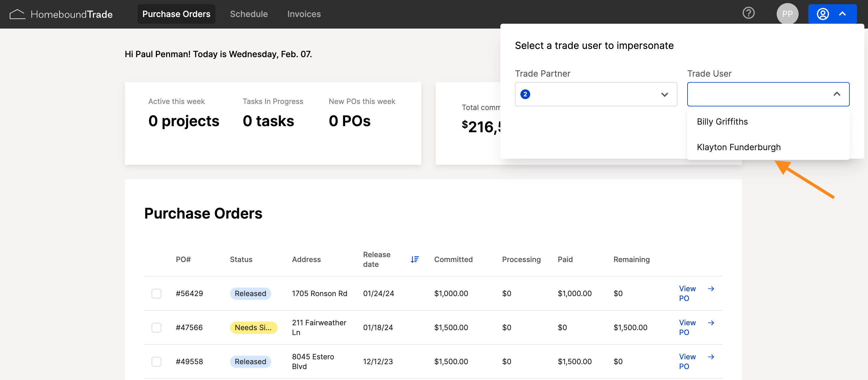Viewport: 868px width, 380px height.
Task: Click Remaining $1,500.00 for #47566
Action: pos(630,327)
